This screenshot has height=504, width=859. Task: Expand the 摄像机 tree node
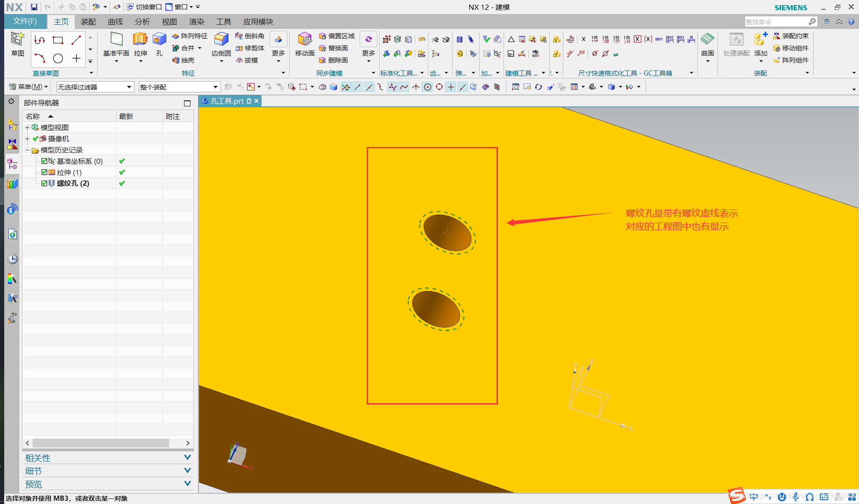(x=27, y=139)
